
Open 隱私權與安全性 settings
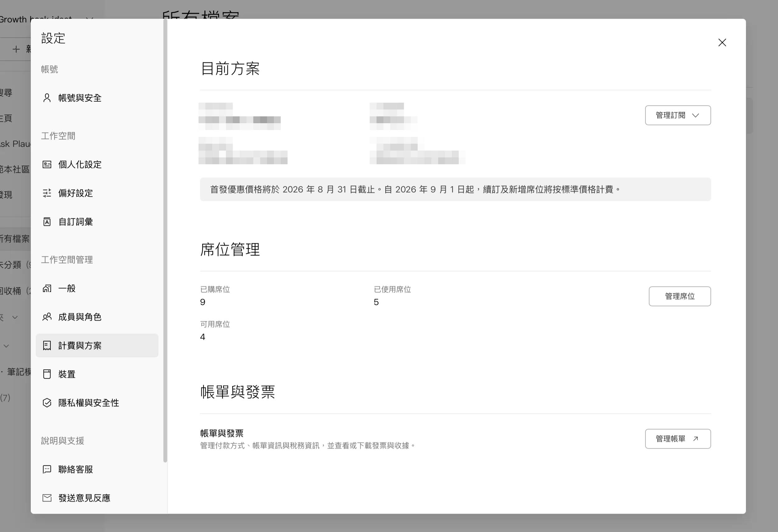(97, 403)
